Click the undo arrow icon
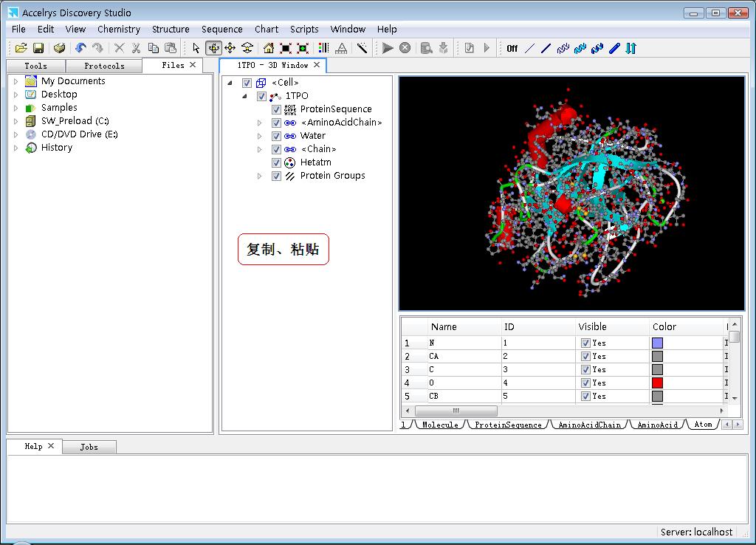756x545 pixels. tap(80, 48)
